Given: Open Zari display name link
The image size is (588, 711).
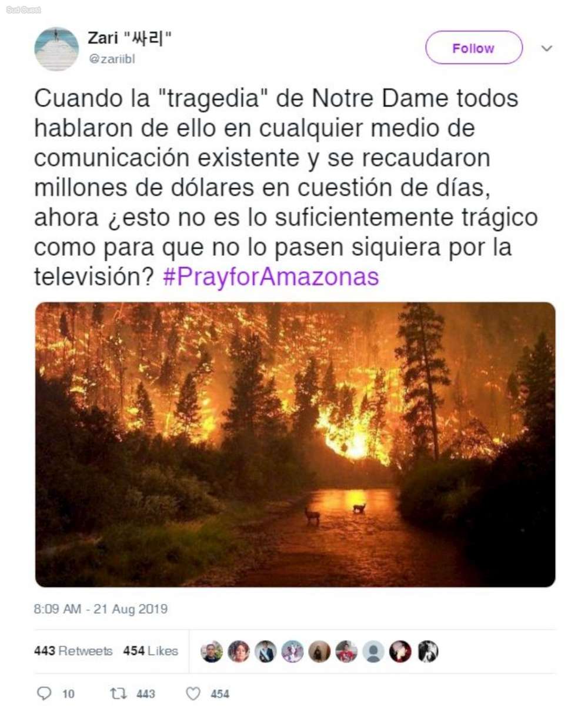Looking at the screenshot, I should coord(129,38).
